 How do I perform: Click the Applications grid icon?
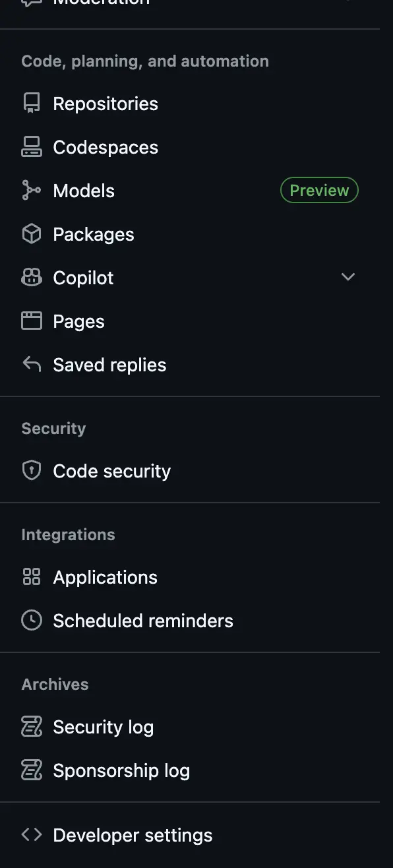coord(30,576)
